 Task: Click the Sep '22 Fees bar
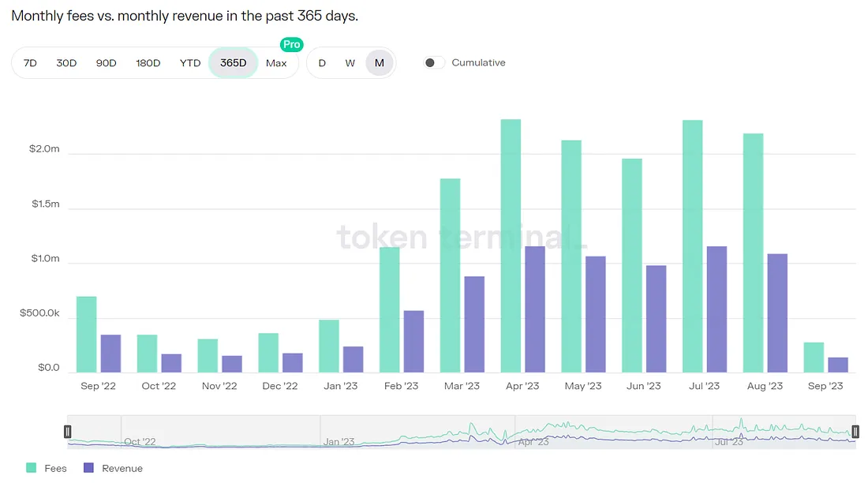pos(86,335)
